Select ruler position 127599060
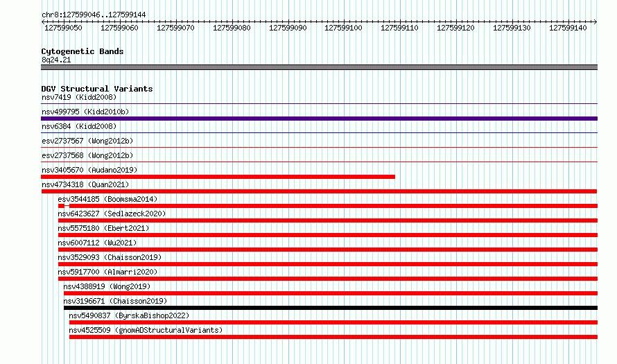Image resolution: width=617 pixels, height=364 pixels. pos(119,28)
